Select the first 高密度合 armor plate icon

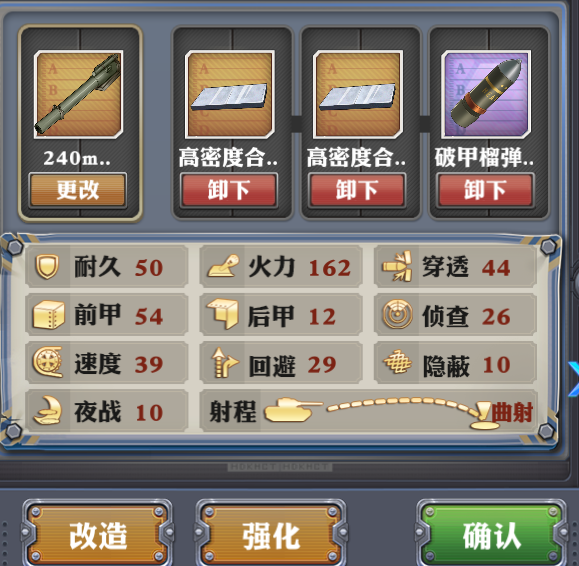230,95
